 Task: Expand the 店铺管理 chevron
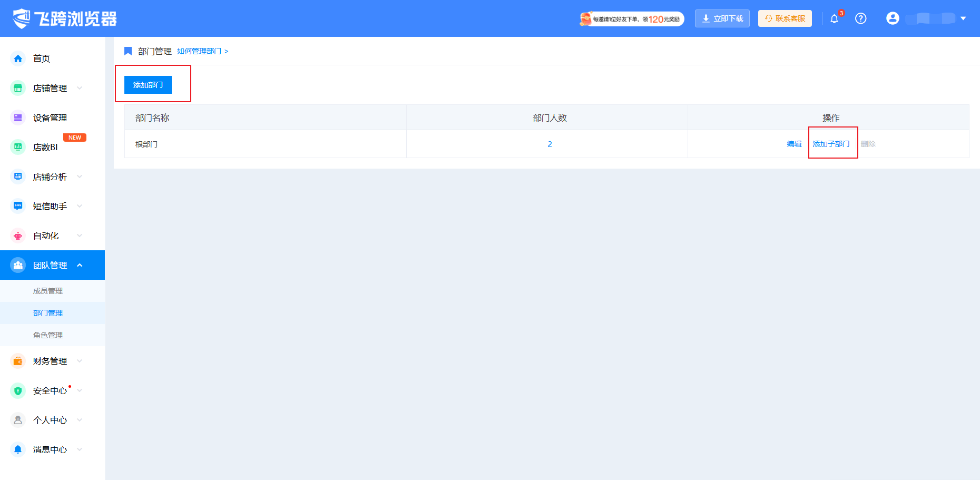pos(80,88)
